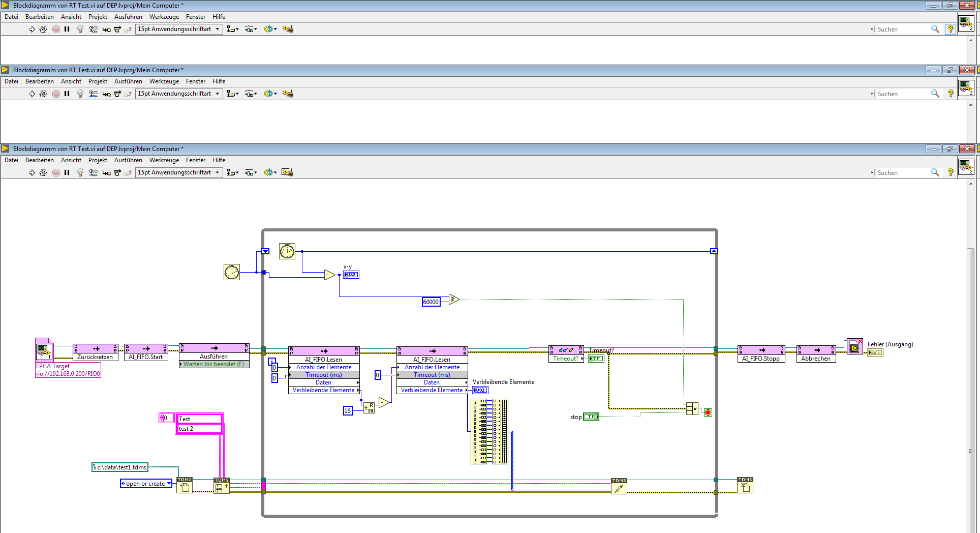Screen dimensions: 980x533
Task: Open the Projekt menu in the bottom window
Action: point(98,160)
